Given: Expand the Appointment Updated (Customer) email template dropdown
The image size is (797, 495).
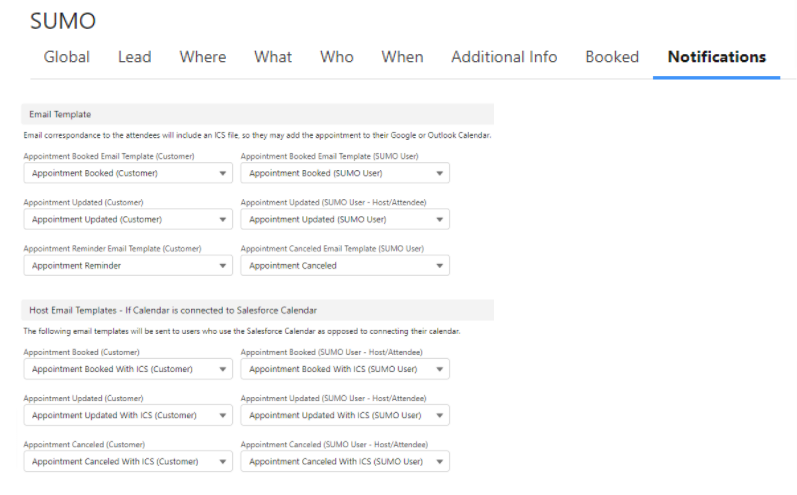Looking at the screenshot, I should click(128, 219).
